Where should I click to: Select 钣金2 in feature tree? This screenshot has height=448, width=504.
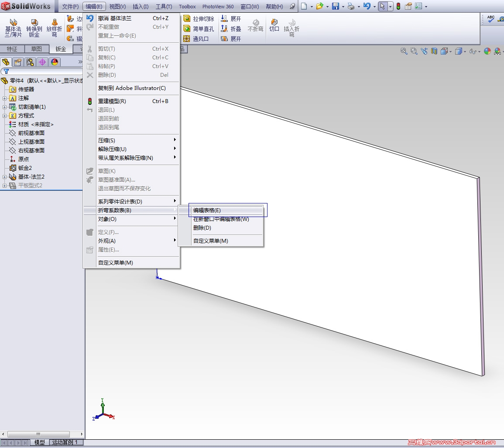(x=25, y=168)
